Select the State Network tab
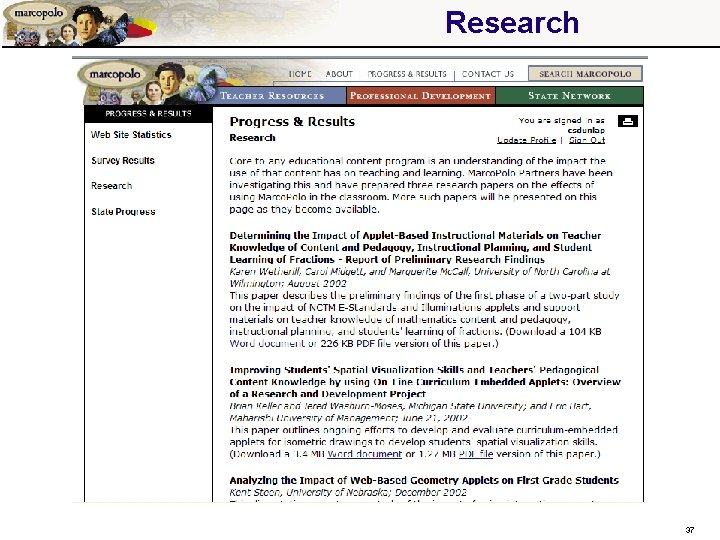Viewport: 720px width, 540px height. pos(569,96)
